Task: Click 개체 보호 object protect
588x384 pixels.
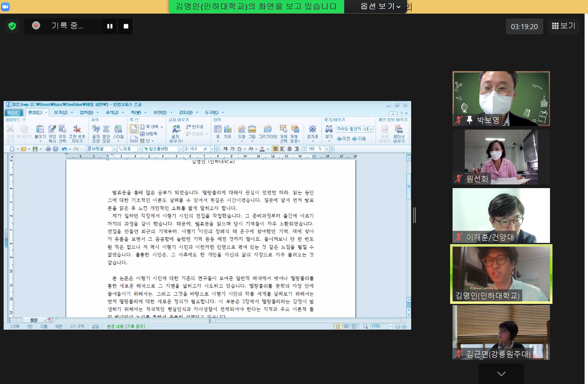Action: (x=295, y=134)
